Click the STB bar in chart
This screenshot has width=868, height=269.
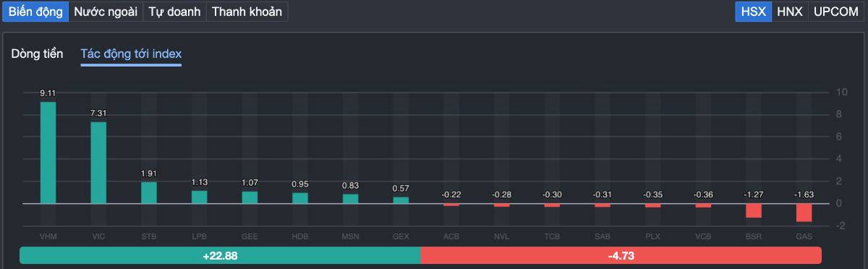tap(149, 193)
